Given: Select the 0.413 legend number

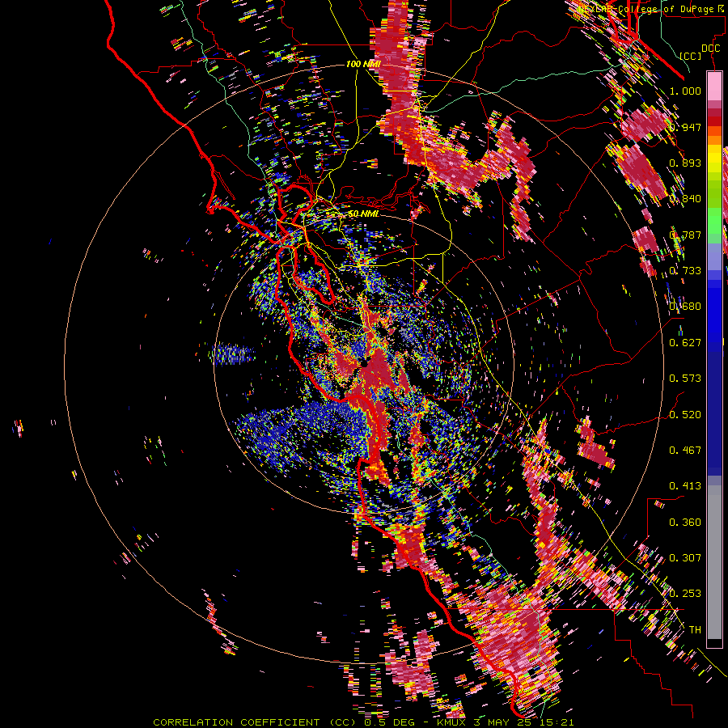Looking at the screenshot, I should pyautogui.click(x=685, y=486).
